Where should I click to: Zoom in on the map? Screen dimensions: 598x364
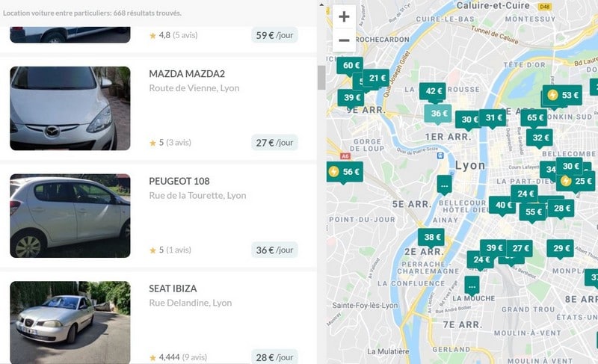344,16
